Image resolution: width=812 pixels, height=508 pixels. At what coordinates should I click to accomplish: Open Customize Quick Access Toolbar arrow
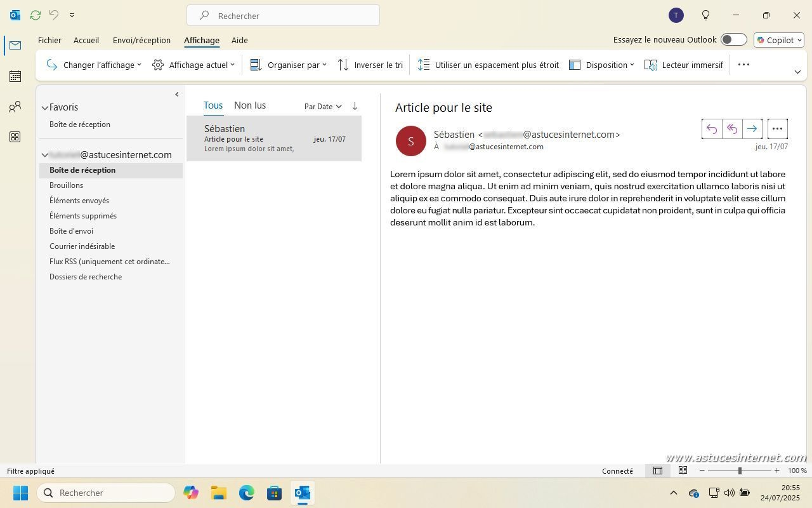click(x=72, y=15)
